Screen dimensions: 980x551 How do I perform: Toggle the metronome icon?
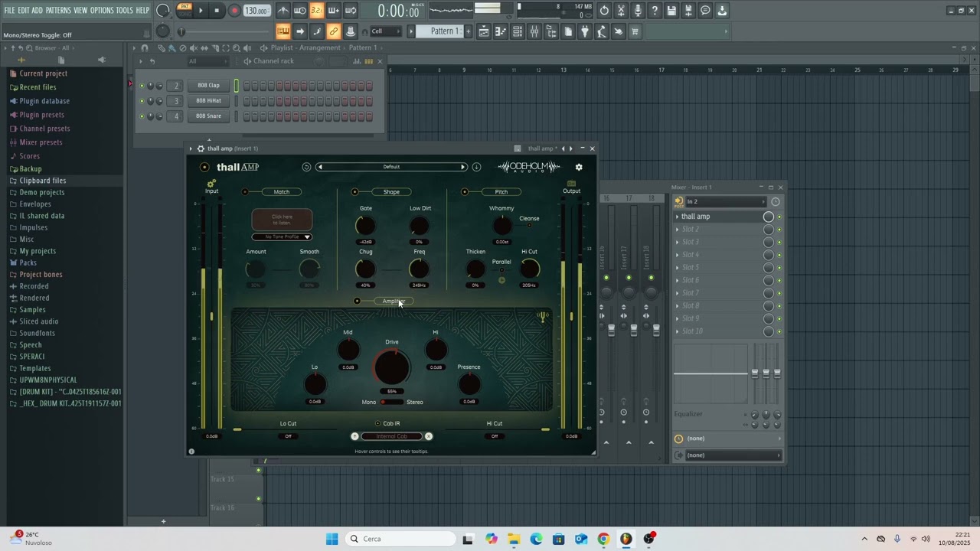[x=283, y=11]
